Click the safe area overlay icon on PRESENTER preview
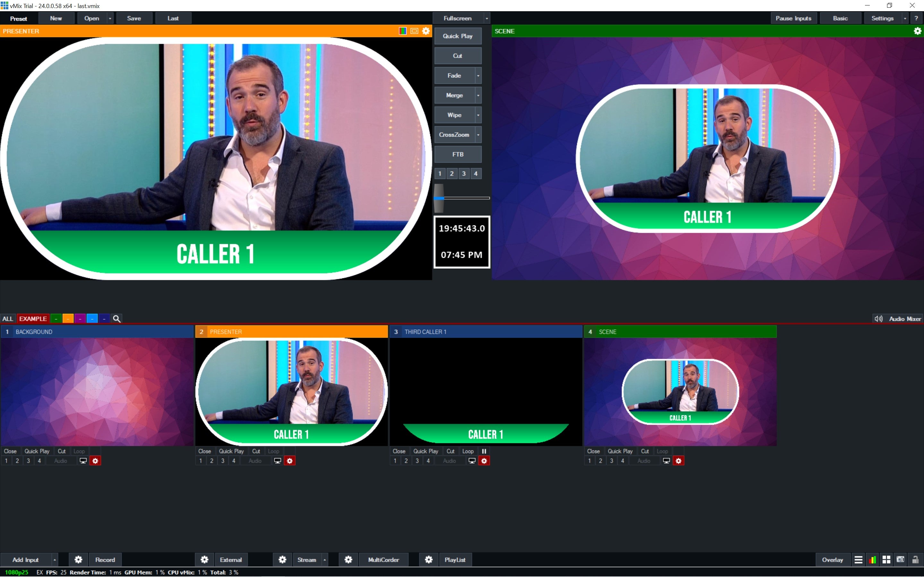 point(414,31)
